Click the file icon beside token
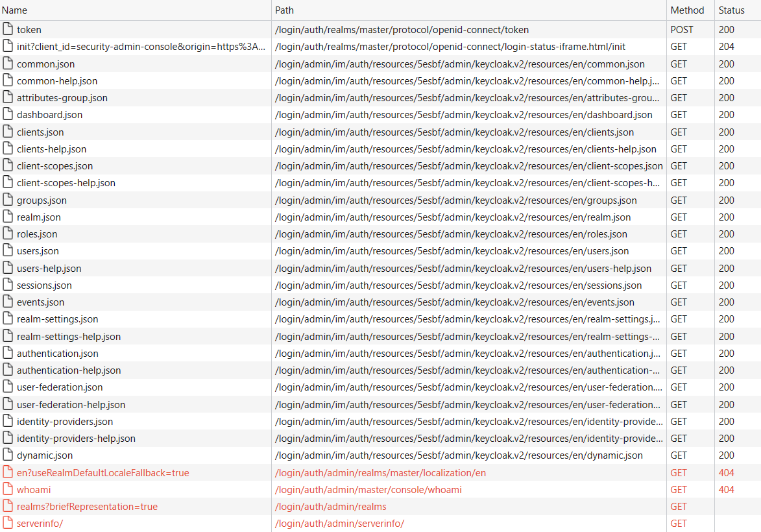The width and height of the screenshot is (761, 532). pos(7,29)
